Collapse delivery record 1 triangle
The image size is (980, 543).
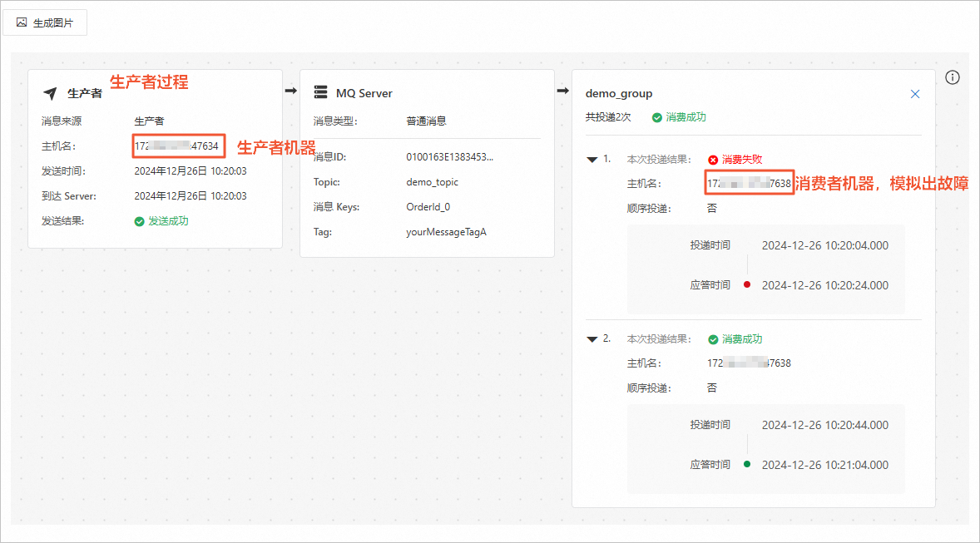pos(591,160)
